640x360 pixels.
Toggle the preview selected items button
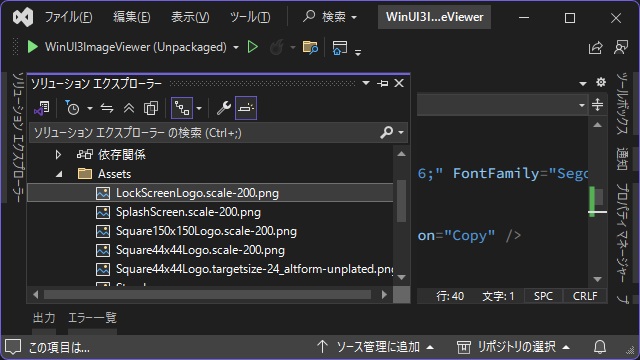[246, 108]
